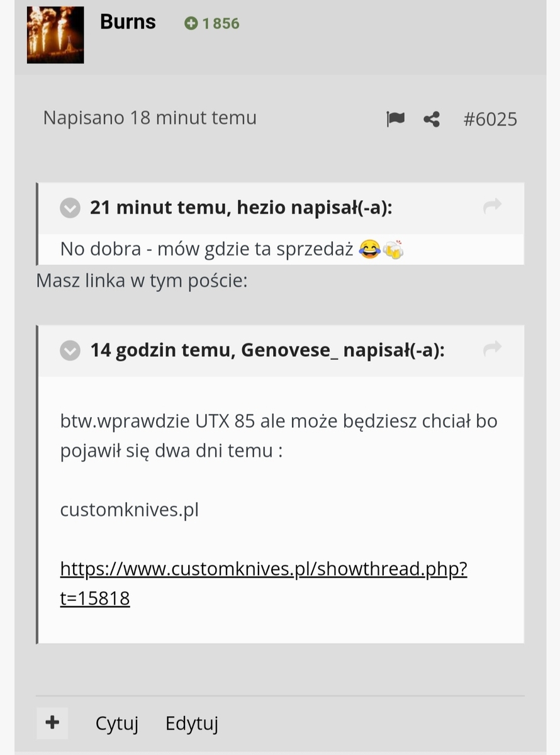Open the customknives.pl showthread link
Viewport: 560px width, 755px height.
coord(263,569)
